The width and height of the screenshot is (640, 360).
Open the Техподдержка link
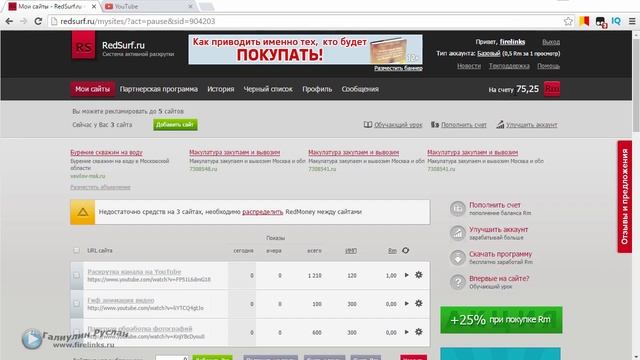(x=509, y=66)
